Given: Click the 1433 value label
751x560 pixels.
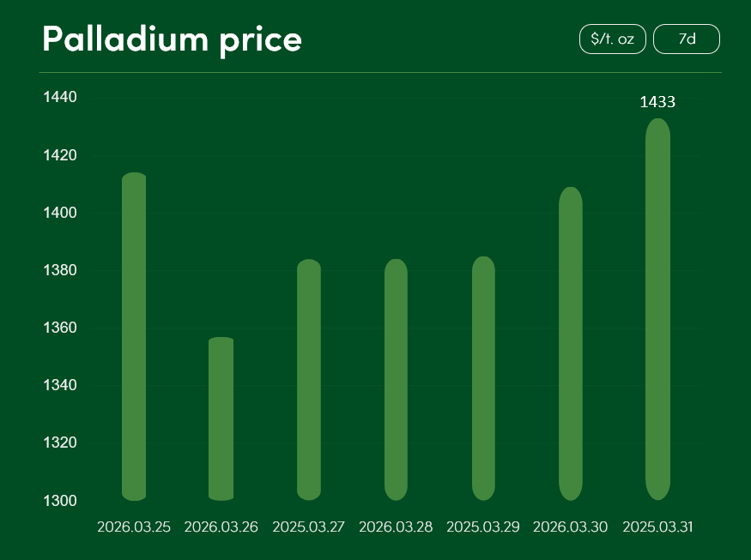Looking at the screenshot, I should 657,102.
